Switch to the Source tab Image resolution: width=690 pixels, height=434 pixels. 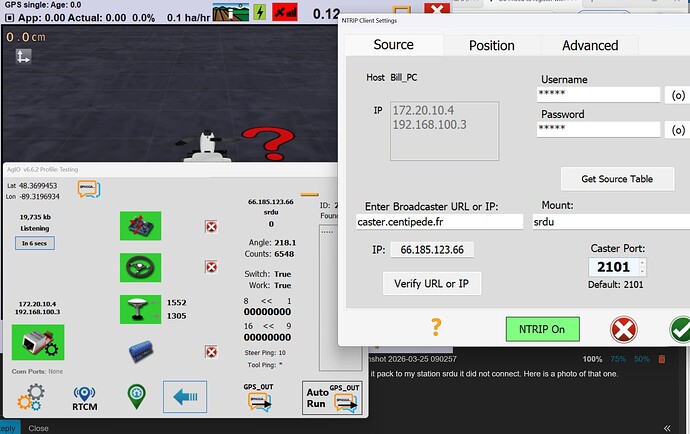click(x=393, y=45)
